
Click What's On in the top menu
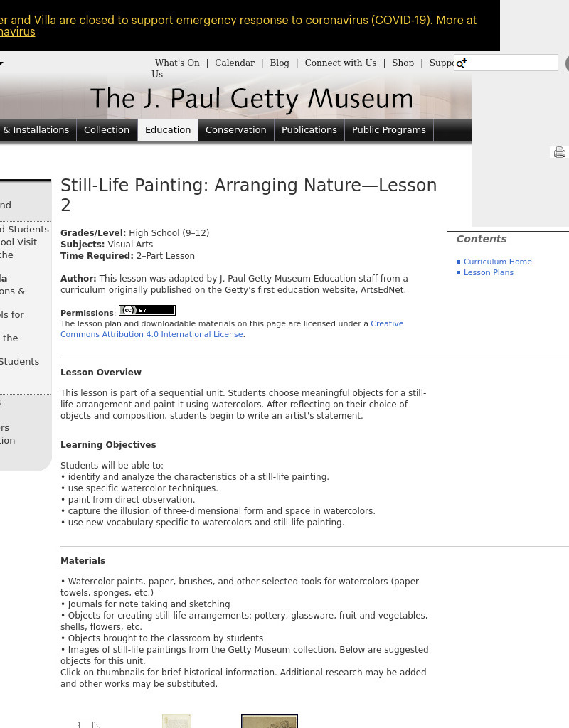pos(176,63)
